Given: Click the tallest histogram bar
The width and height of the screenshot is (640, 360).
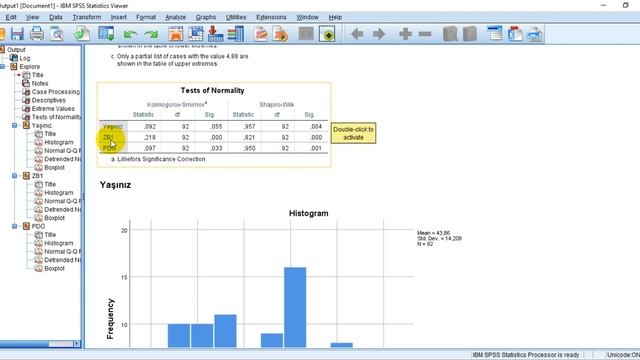Looking at the screenshot, I should (295, 307).
